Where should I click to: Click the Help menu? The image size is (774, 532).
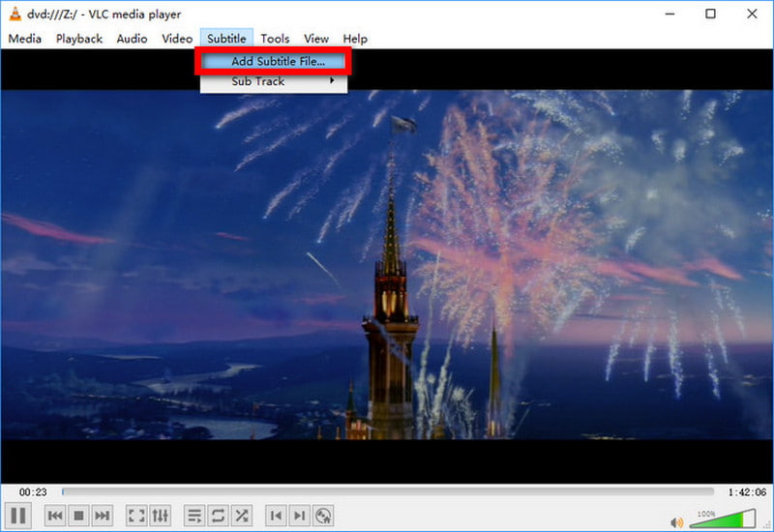[355, 39]
